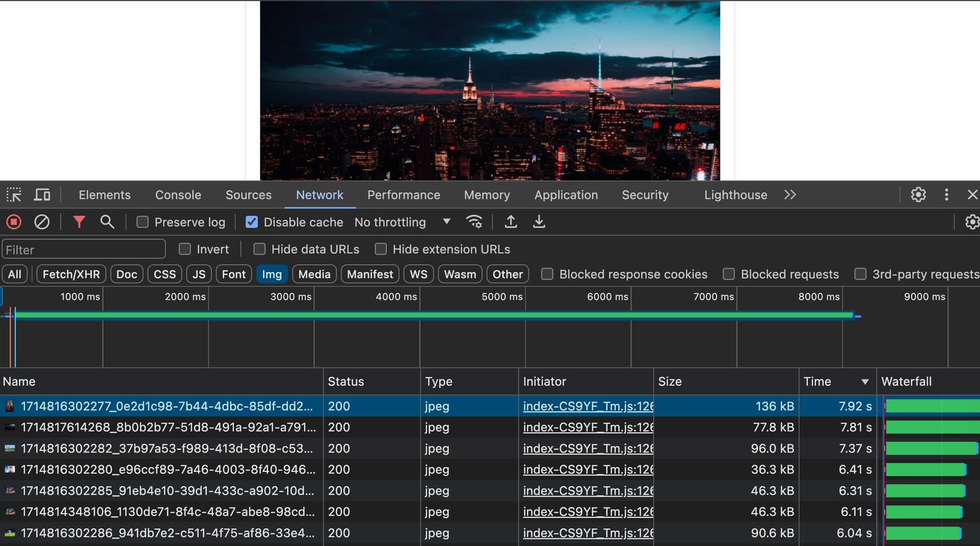Viewport: 980px width, 546px height.
Task: Open network request search
Action: point(108,222)
